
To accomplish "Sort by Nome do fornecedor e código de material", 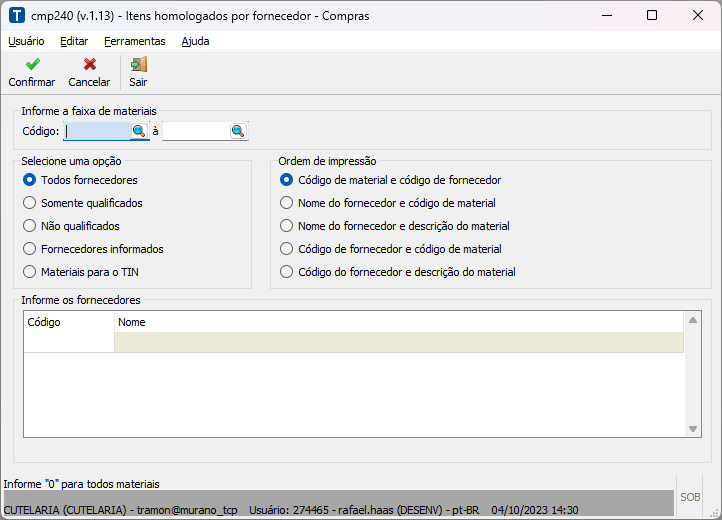I will point(287,203).
